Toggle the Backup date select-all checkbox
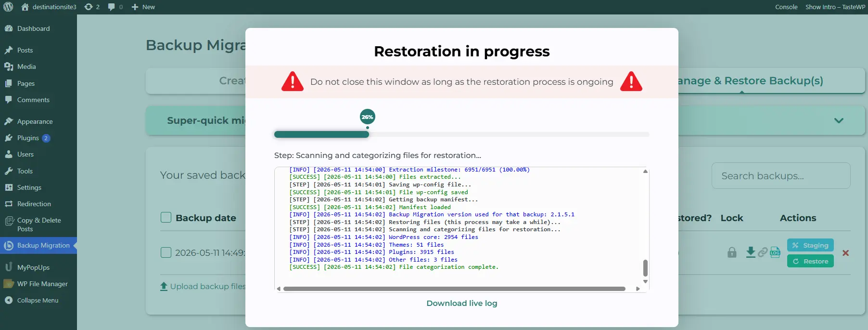Screen dimensions: 868x330 click(166, 217)
